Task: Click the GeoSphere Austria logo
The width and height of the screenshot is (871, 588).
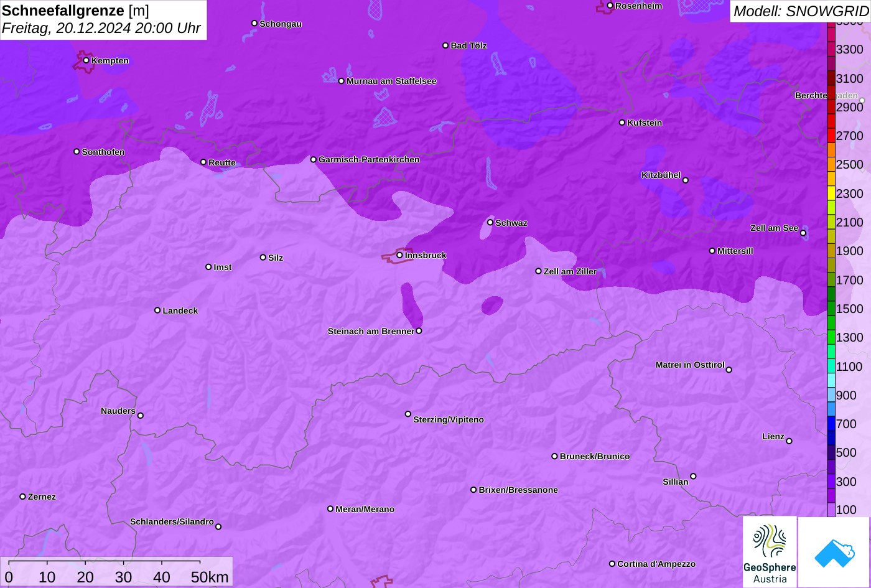Action: 770,552
